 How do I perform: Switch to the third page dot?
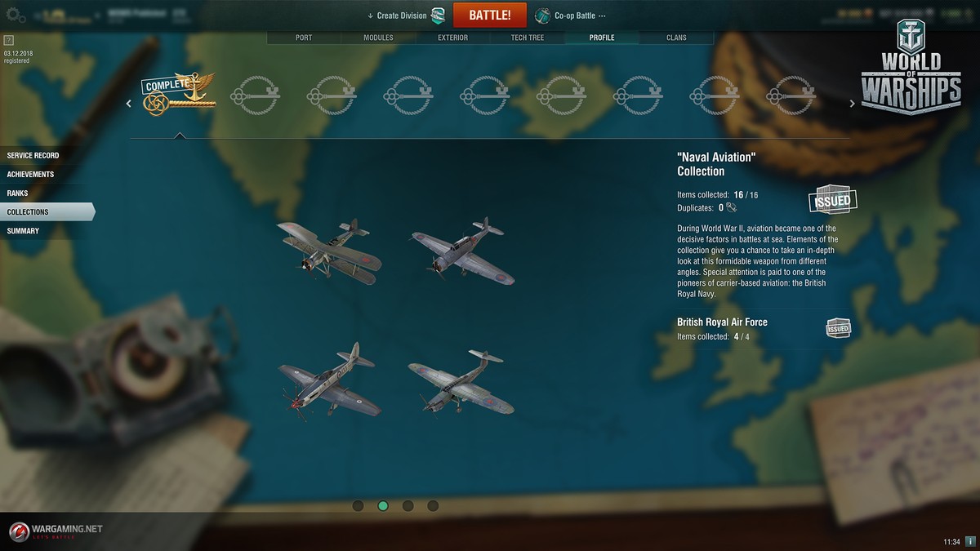408,506
